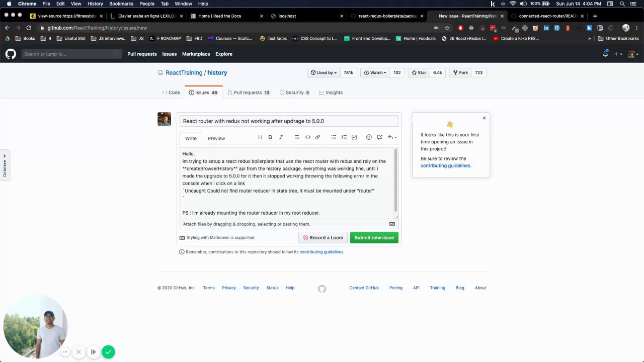The height and width of the screenshot is (362, 644).
Task: Open the plus create-new dropdown in header
Action: [x=618, y=54]
